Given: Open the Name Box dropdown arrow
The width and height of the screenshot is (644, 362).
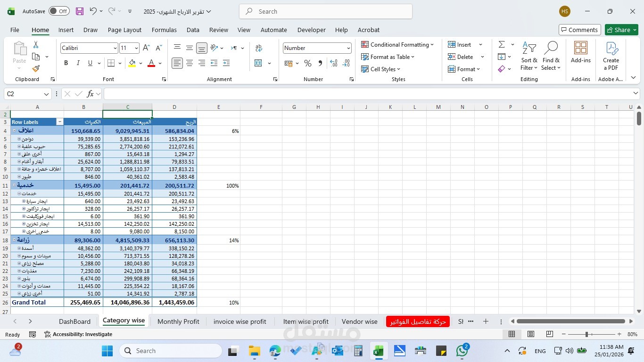Looking at the screenshot, I should pos(46,94).
